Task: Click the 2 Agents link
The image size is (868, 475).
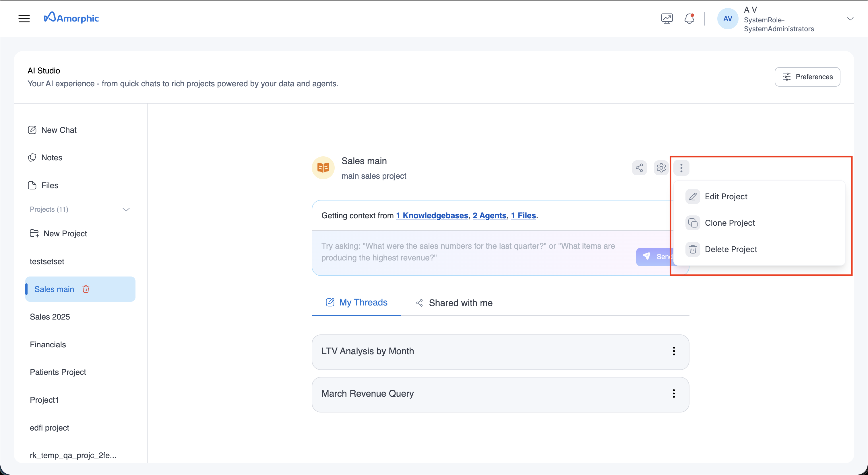Action: (x=489, y=215)
